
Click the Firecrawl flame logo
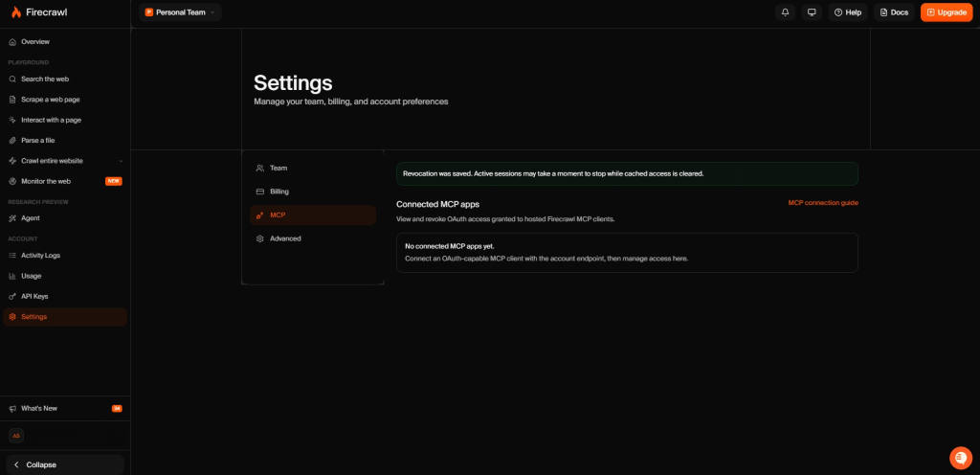click(x=15, y=11)
